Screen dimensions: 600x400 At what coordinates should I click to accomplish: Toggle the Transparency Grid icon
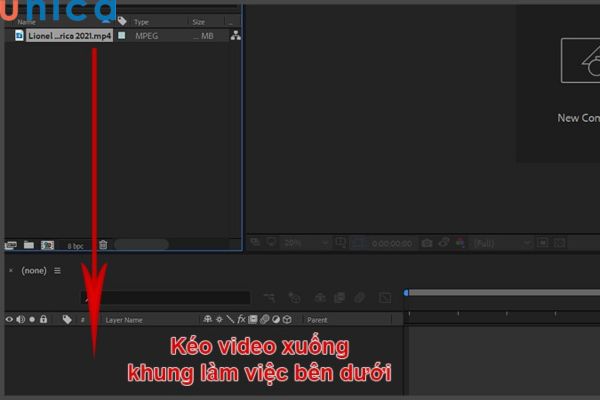coord(559,243)
